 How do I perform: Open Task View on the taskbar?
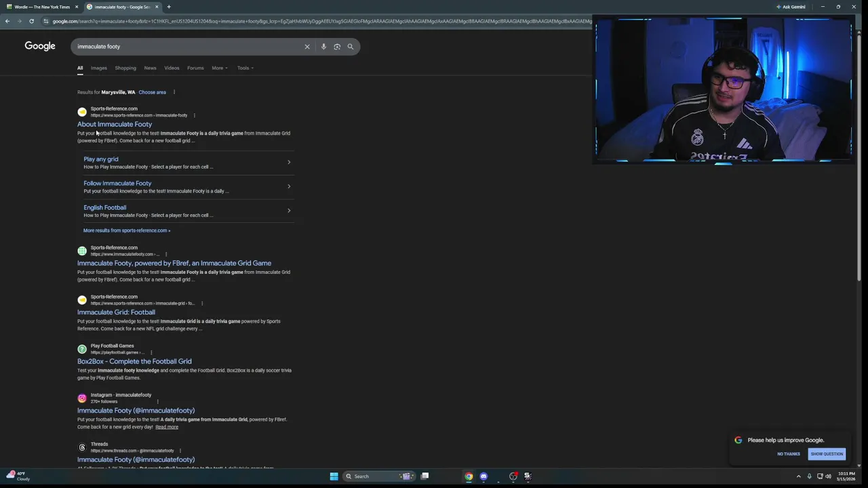point(425,476)
